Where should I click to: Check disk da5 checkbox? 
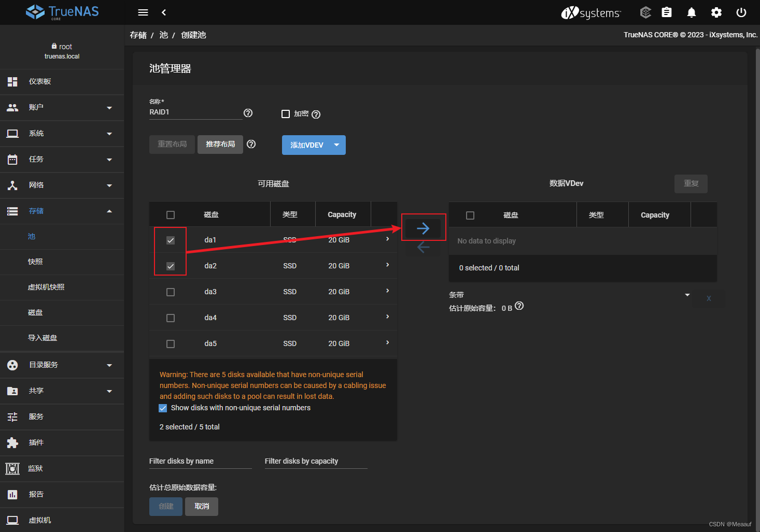coord(171,344)
